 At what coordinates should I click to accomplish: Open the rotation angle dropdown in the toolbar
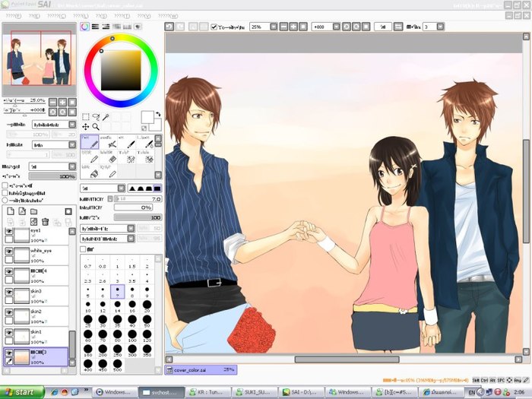point(334,26)
